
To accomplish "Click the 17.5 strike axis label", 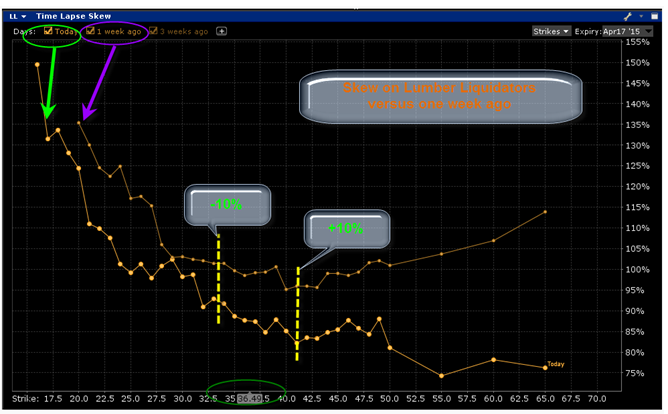I will (53, 399).
